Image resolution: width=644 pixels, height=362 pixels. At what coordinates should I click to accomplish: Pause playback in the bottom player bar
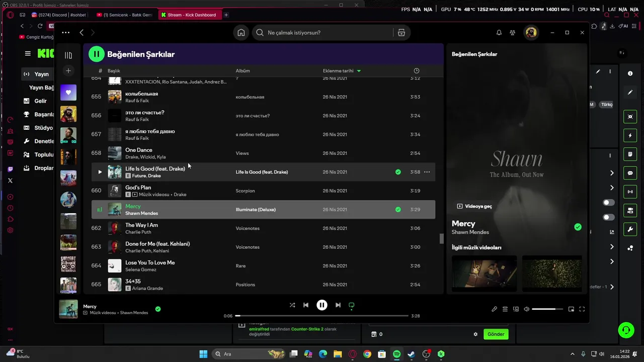pyautogui.click(x=322, y=305)
